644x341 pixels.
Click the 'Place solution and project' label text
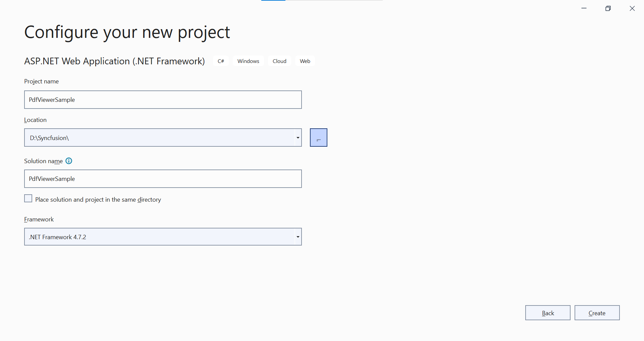pyautogui.click(x=98, y=200)
